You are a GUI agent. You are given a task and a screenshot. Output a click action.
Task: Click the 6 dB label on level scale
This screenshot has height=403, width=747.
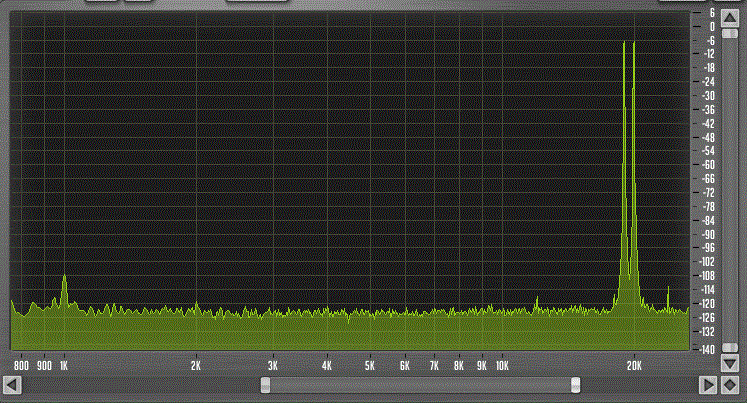(712, 13)
